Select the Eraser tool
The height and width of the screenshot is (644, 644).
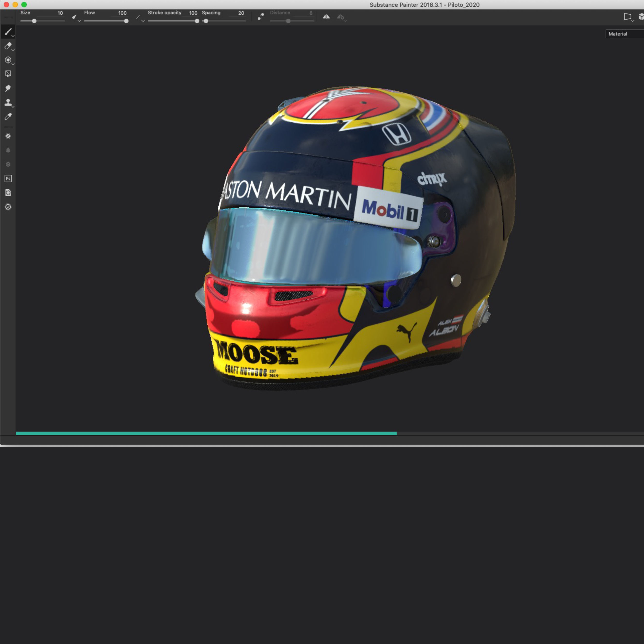click(x=8, y=46)
